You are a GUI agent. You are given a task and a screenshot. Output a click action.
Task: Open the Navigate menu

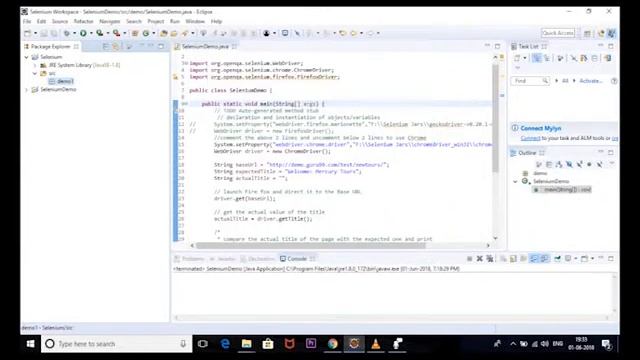click(x=109, y=21)
